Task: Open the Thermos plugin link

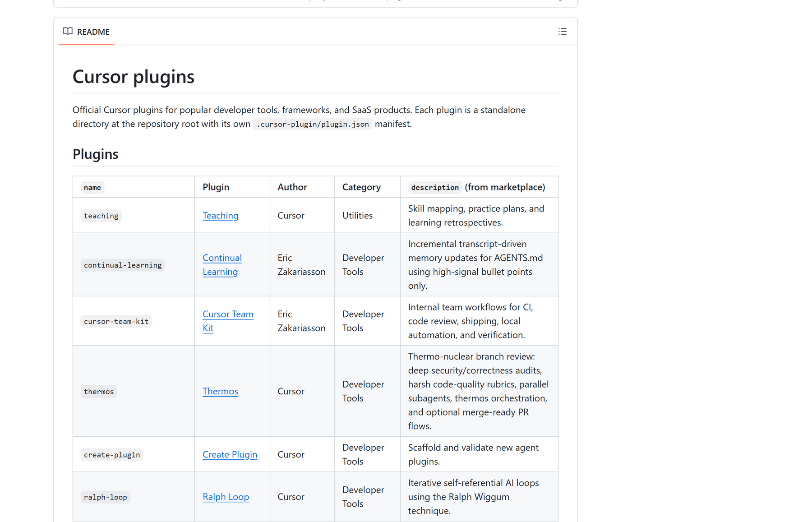Action: [220, 391]
